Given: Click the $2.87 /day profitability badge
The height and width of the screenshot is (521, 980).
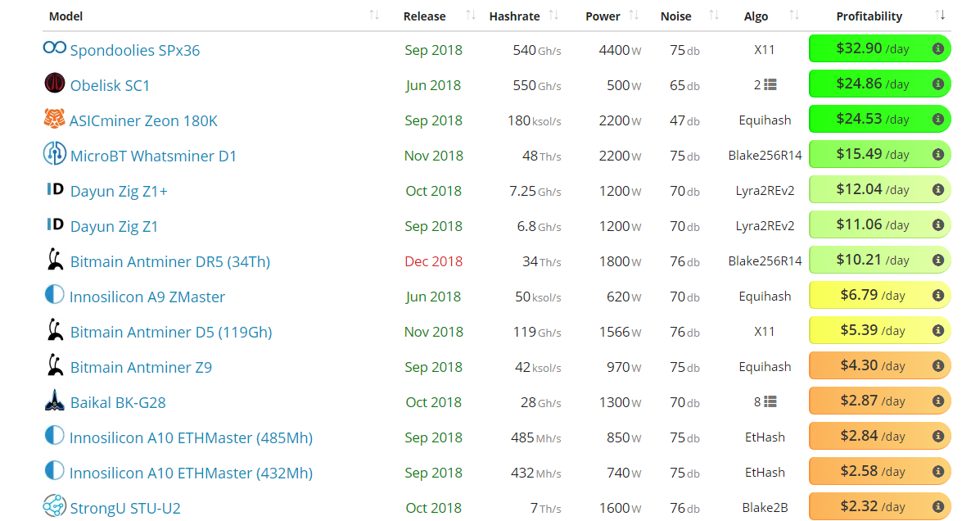Looking at the screenshot, I should pos(879,401).
